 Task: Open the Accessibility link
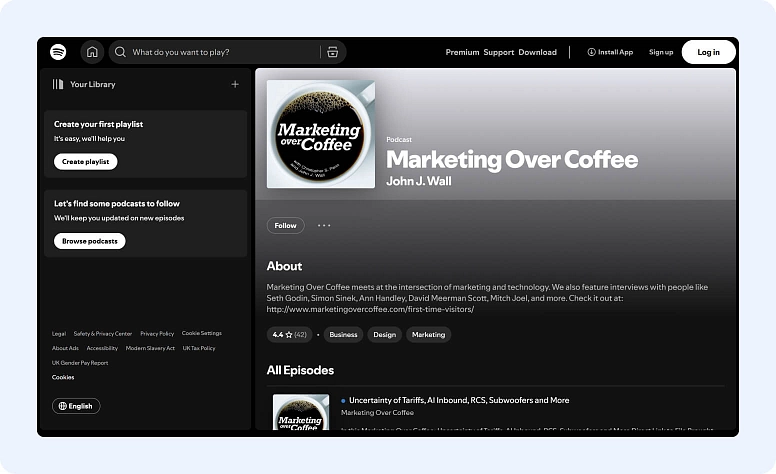[x=102, y=348]
